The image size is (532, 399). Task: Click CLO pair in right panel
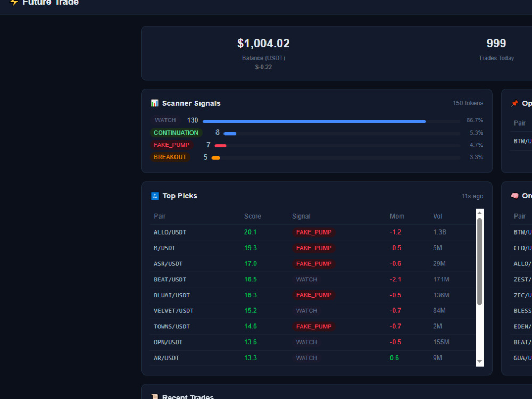[522, 248]
